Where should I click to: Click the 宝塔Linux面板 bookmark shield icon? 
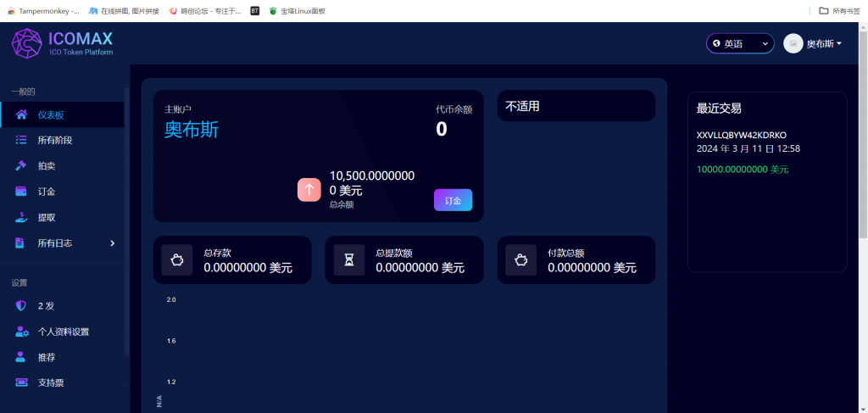click(x=272, y=10)
